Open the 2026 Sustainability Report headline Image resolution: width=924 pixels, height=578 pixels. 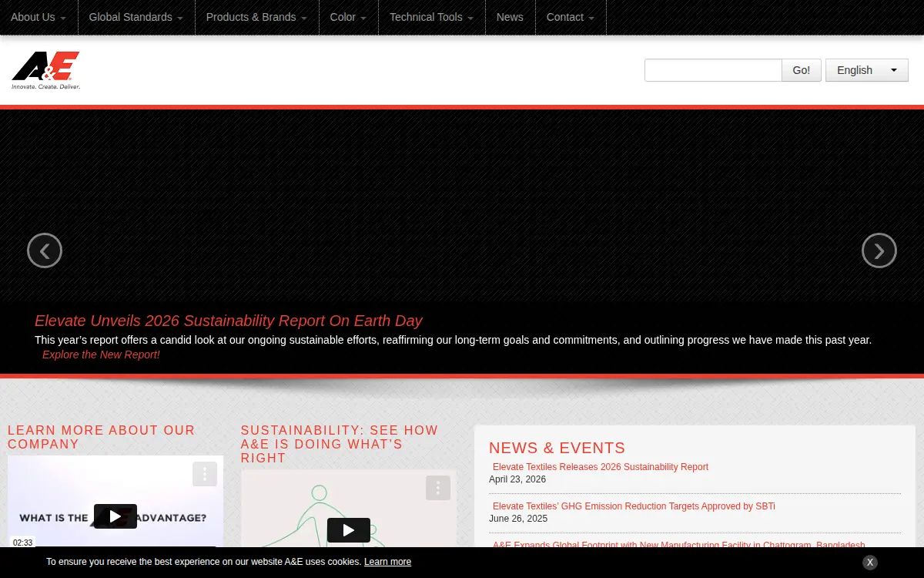(229, 321)
